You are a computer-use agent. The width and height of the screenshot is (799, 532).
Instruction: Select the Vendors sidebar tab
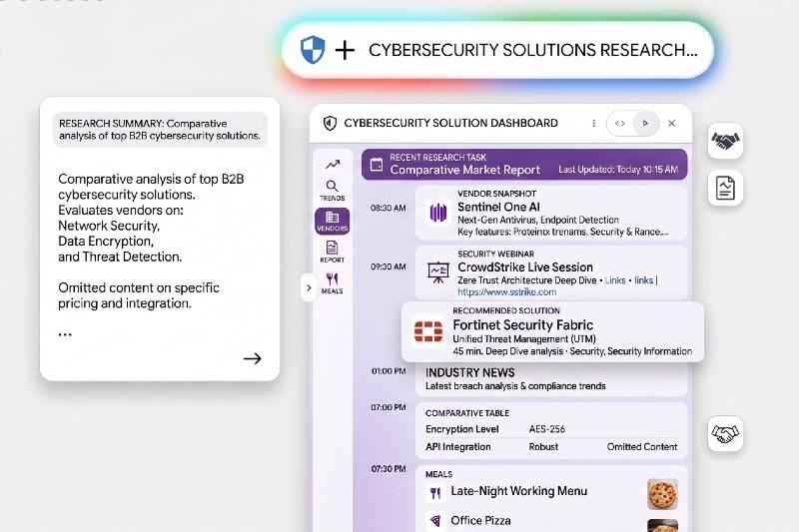[x=333, y=221]
